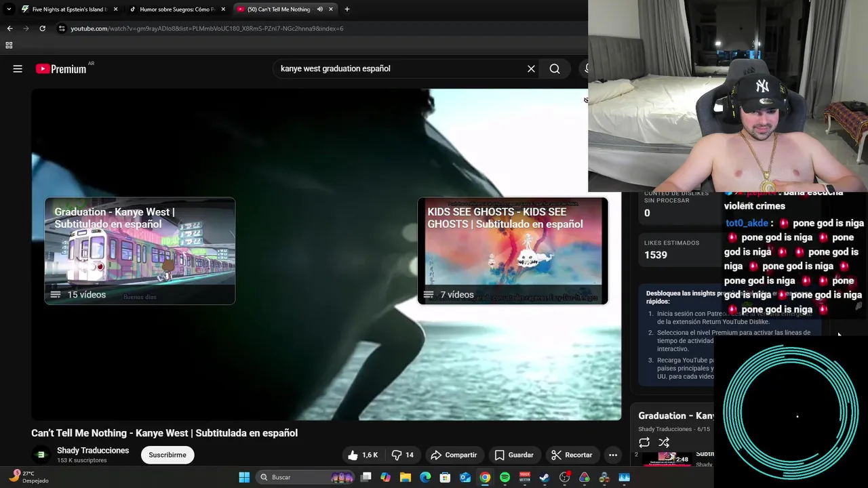
Task: Open a new browser tab
Action: pos(347,9)
